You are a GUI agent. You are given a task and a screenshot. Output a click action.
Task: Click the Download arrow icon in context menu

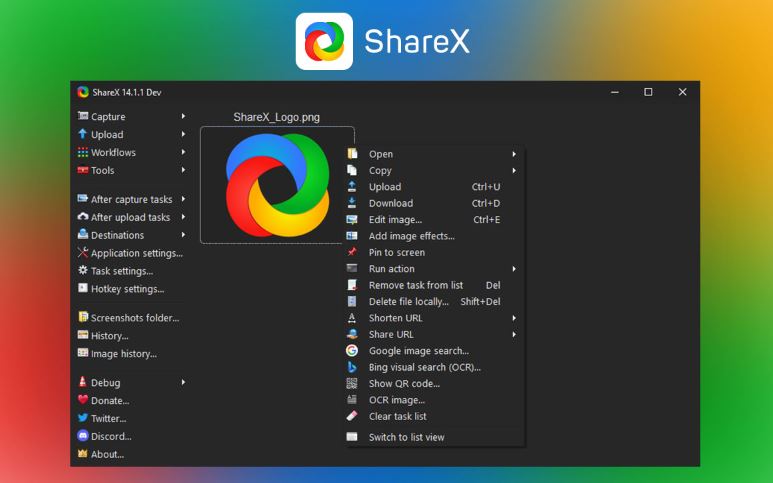pos(352,203)
